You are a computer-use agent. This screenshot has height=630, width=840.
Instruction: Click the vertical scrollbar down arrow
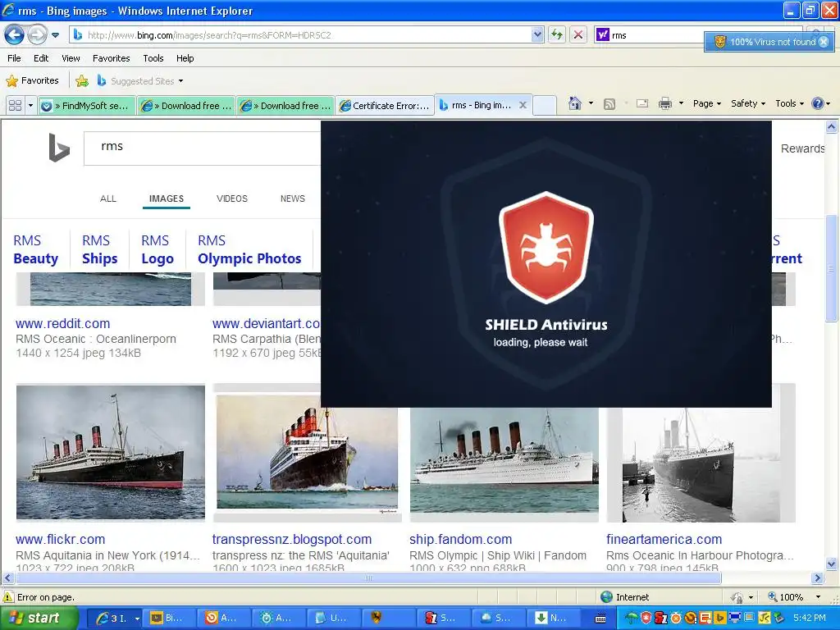coord(831,564)
